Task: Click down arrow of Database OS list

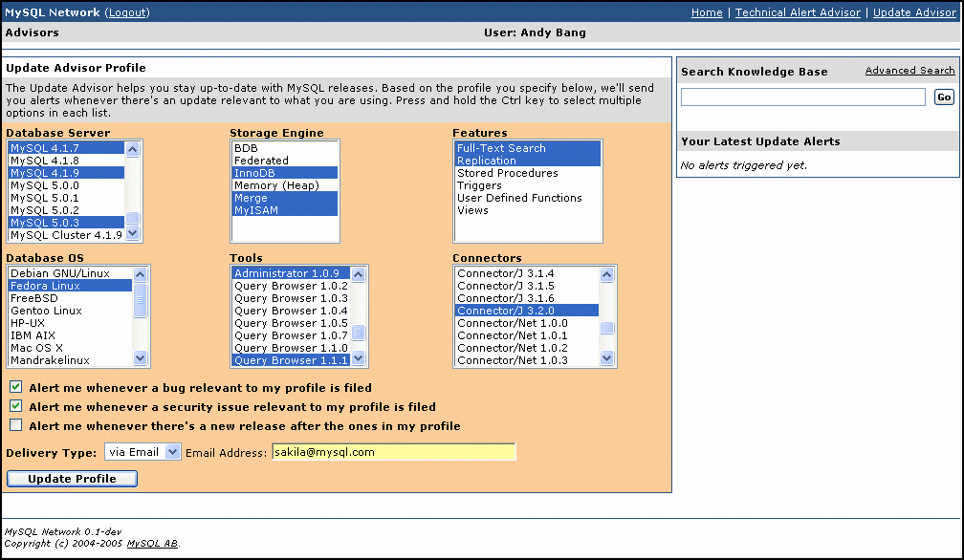Action: 141,358
